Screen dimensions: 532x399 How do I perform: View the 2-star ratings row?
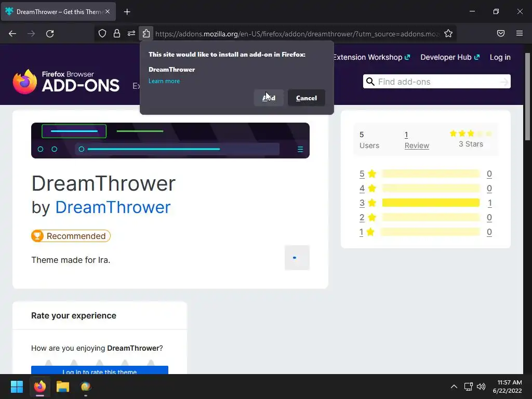pos(425,218)
